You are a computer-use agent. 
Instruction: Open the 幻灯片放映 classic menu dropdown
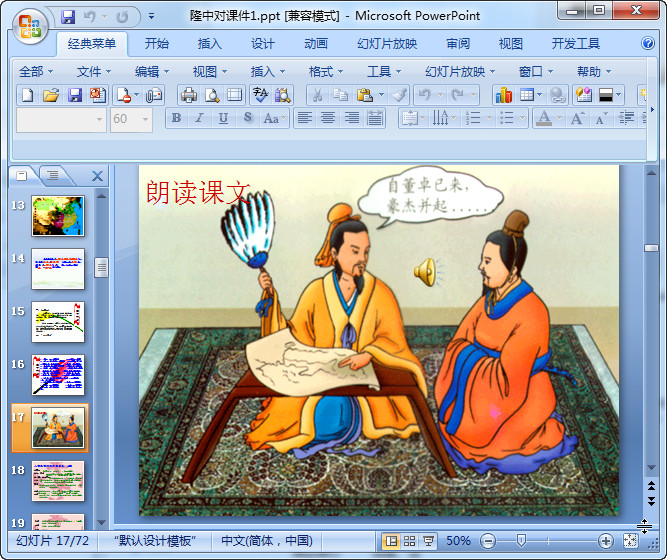point(460,71)
